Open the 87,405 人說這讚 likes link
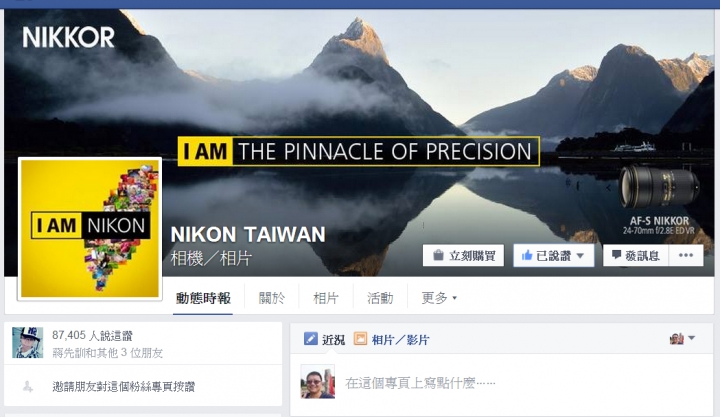This screenshot has height=417, width=720. 92,336
